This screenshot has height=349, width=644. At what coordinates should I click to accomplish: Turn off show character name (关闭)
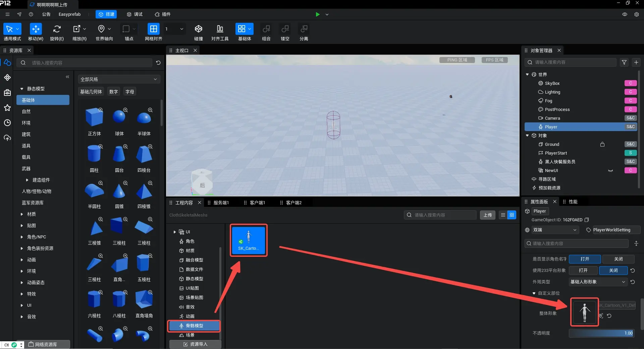click(x=618, y=259)
